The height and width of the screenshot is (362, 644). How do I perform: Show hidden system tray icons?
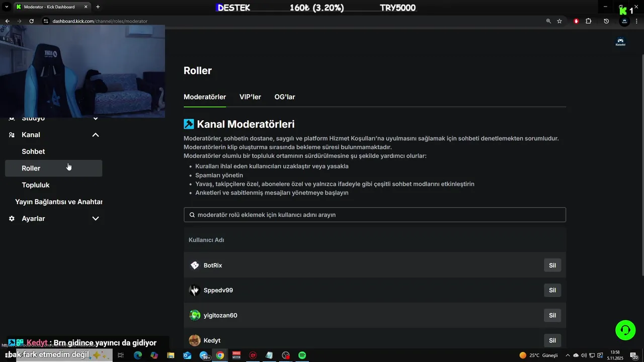568,355
